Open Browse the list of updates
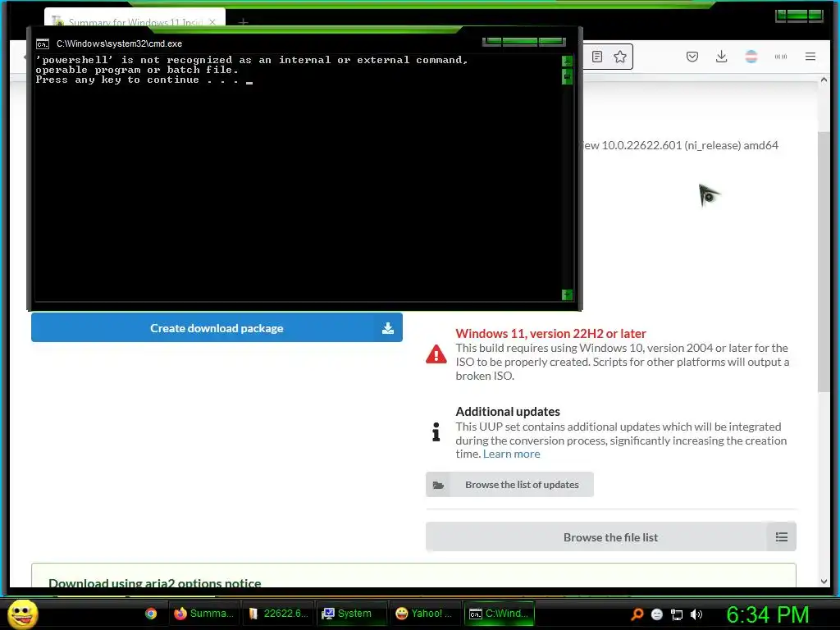Viewport: 840px width, 630px height. pyautogui.click(x=509, y=484)
